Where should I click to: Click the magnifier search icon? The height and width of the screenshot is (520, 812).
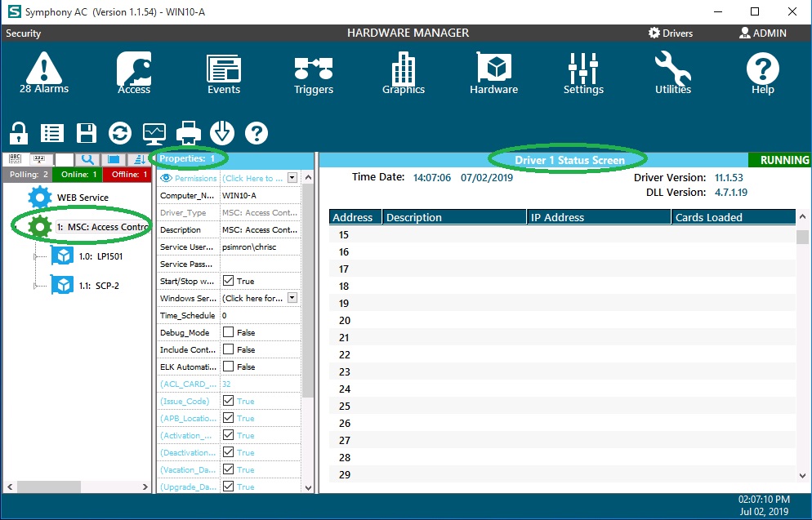coord(87,159)
